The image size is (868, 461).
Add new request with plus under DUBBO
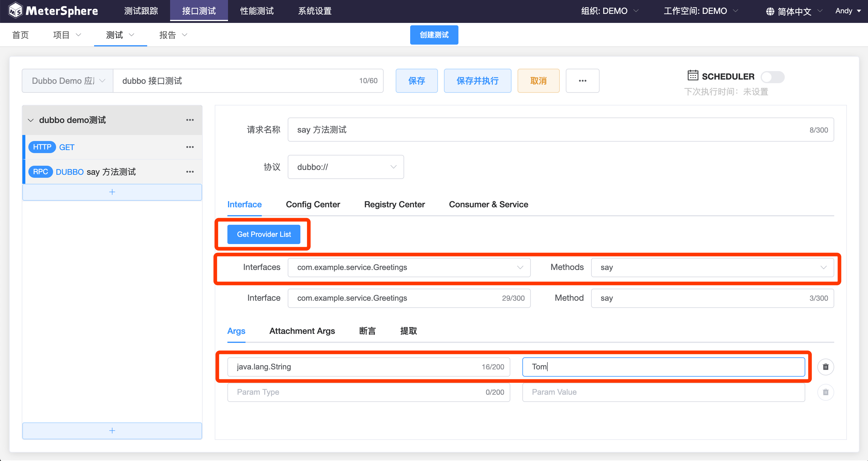point(112,192)
